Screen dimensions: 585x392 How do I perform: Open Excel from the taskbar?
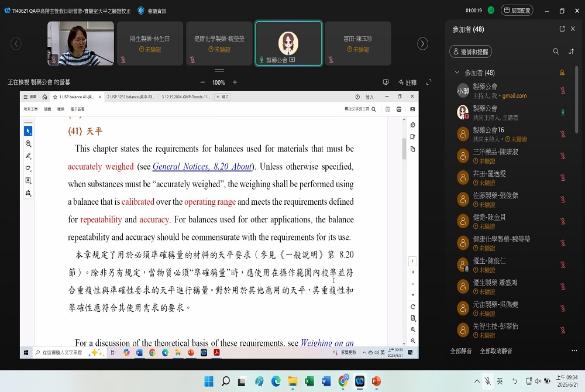point(309,381)
